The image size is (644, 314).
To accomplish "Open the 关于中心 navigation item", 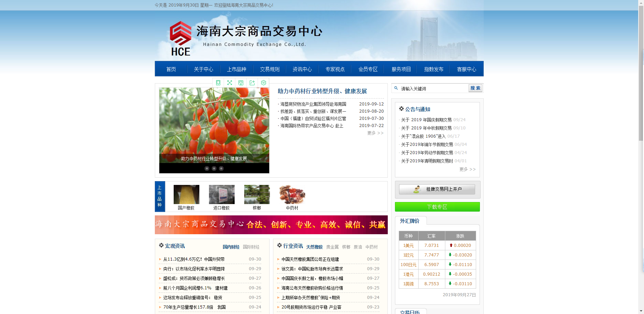I will [x=203, y=69].
